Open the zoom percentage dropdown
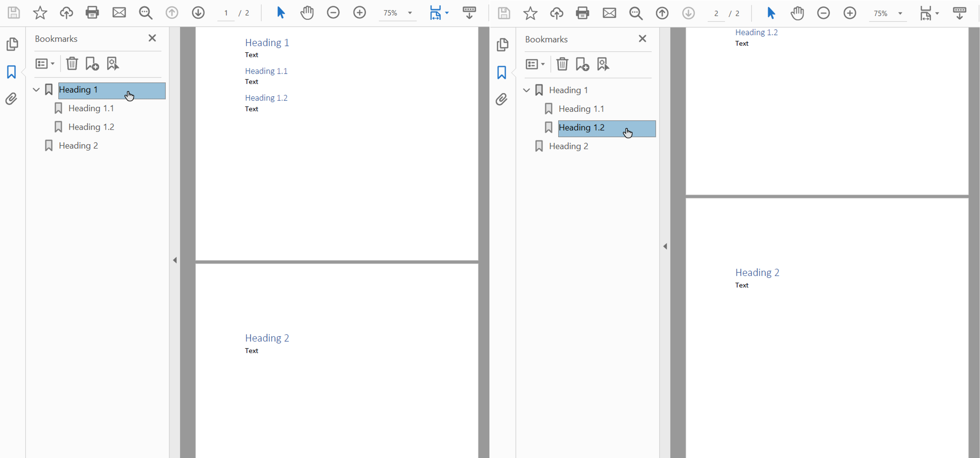Image resolution: width=980 pixels, height=458 pixels. point(410,13)
